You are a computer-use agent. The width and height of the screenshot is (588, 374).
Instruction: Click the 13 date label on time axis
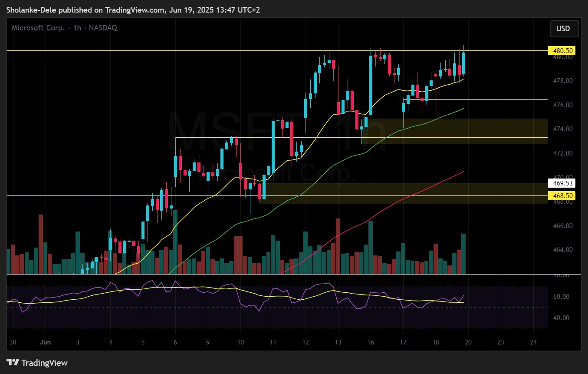(338, 342)
